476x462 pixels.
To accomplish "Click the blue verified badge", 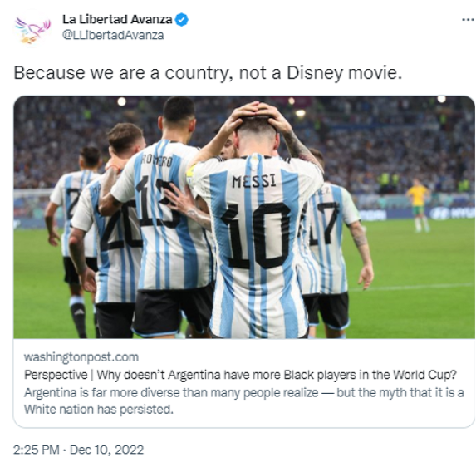I will click(x=182, y=20).
